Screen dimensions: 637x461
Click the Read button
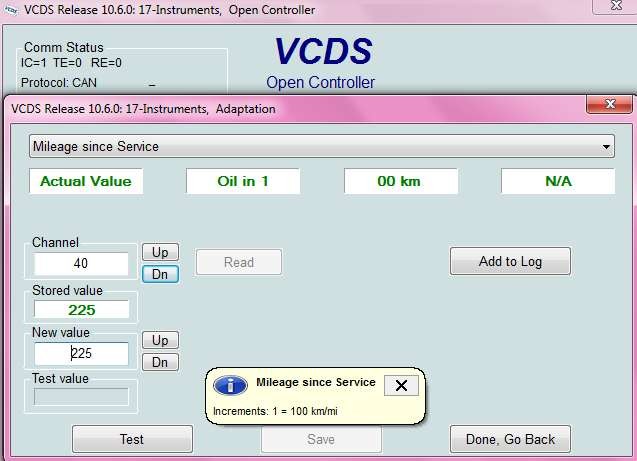point(239,262)
